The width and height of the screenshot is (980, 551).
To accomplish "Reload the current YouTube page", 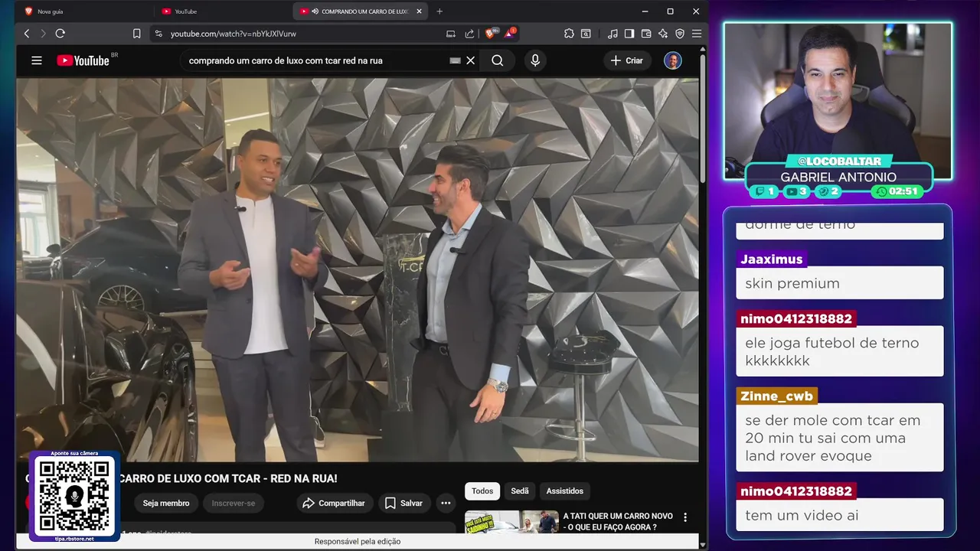I will [60, 34].
